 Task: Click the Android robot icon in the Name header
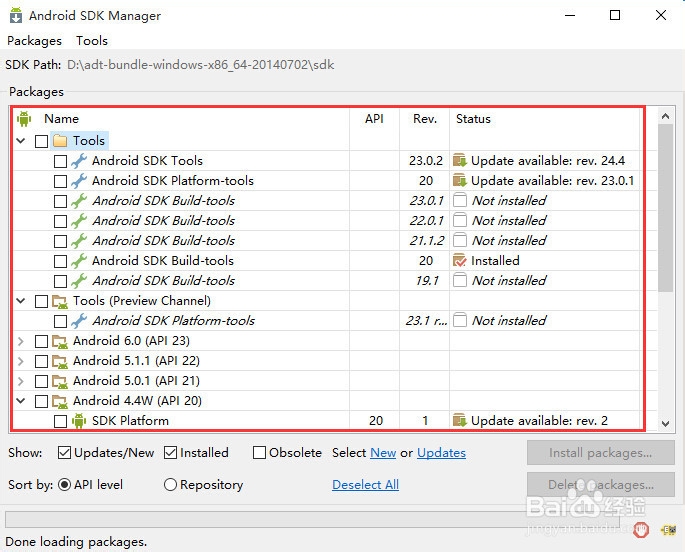coord(24,119)
